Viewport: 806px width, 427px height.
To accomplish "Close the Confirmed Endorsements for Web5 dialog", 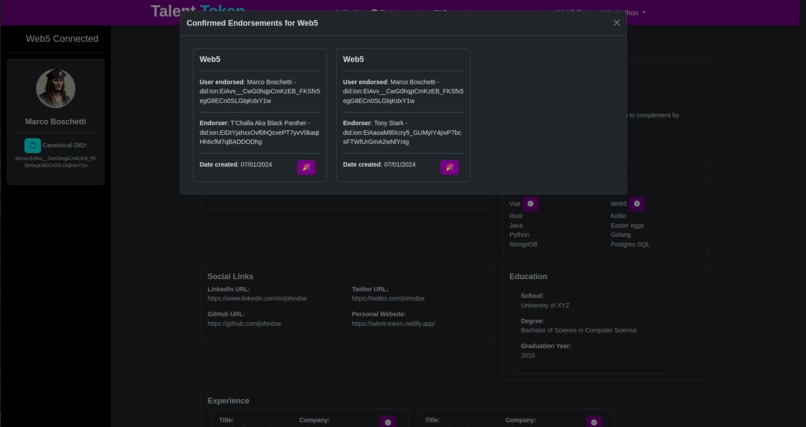I will [617, 23].
